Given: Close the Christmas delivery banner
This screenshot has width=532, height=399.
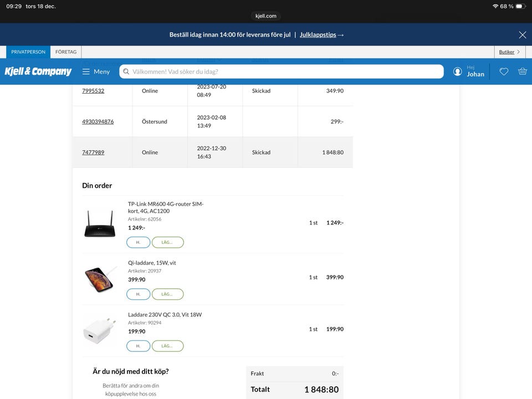Looking at the screenshot, I should point(522,35).
